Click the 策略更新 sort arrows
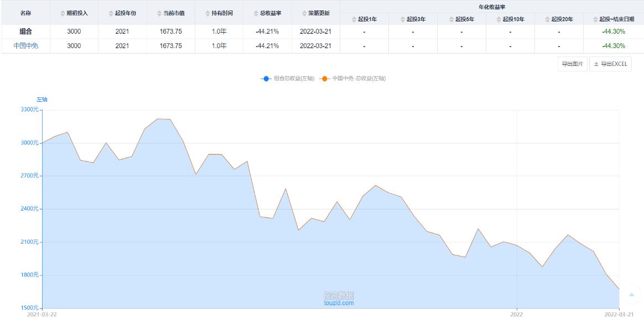Image resolution: width=644 pixels, height=318 pixels. pyautogui.click(x=304, y=13)
